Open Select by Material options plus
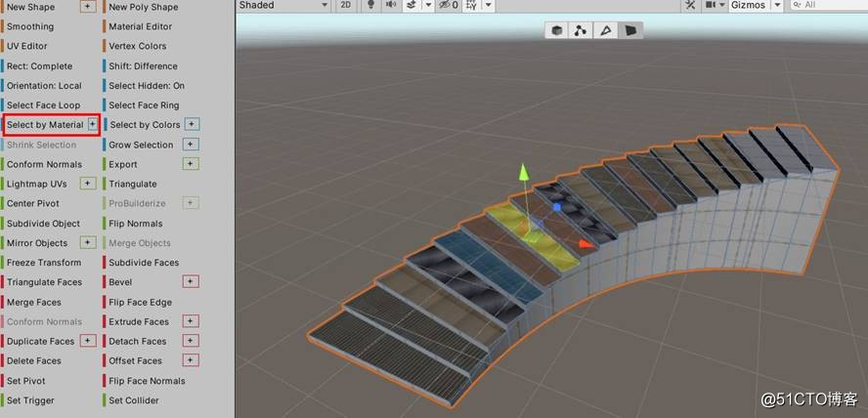 point(93,125)
